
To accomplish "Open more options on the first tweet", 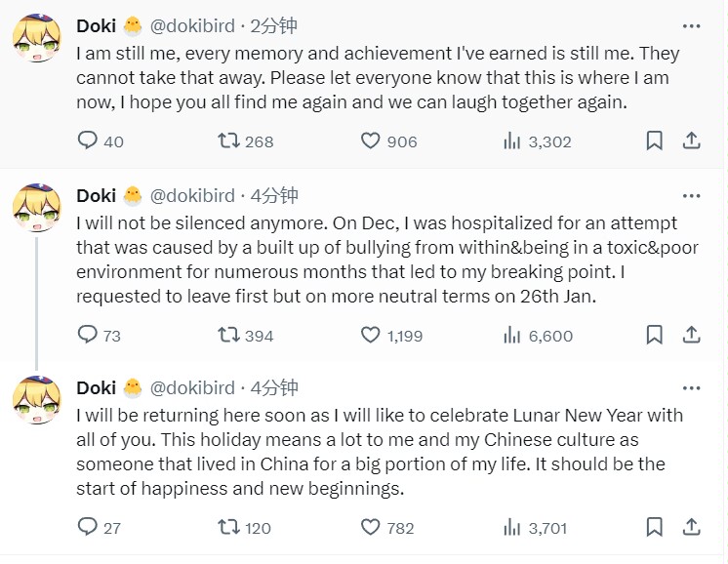I will [691, 26].
